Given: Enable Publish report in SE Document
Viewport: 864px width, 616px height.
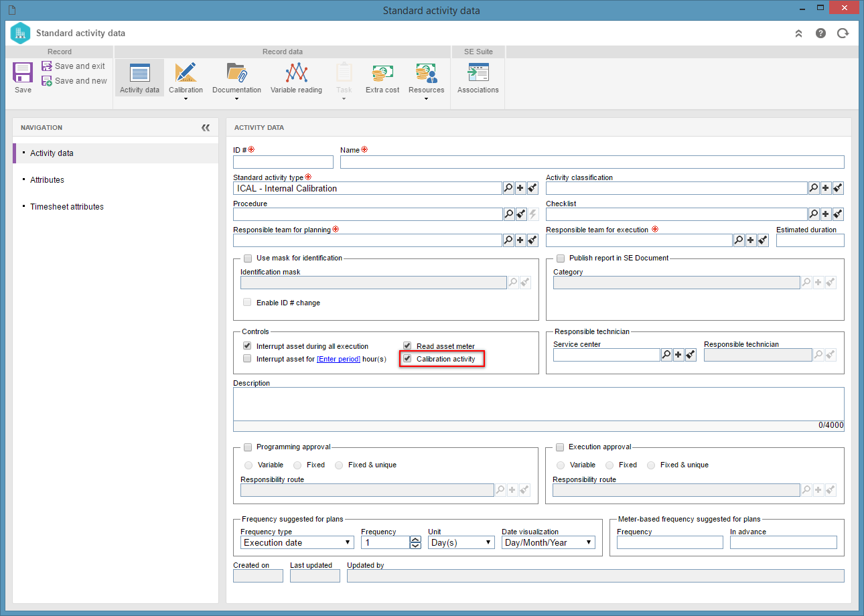Looking at the screenshot, I should pyautogui.click(x=561, y=258).
